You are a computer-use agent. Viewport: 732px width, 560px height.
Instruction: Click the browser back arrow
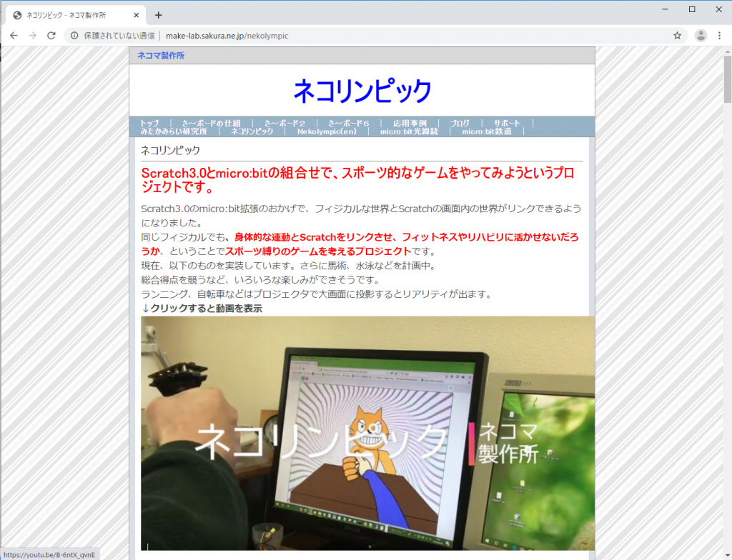coord(14,36)
